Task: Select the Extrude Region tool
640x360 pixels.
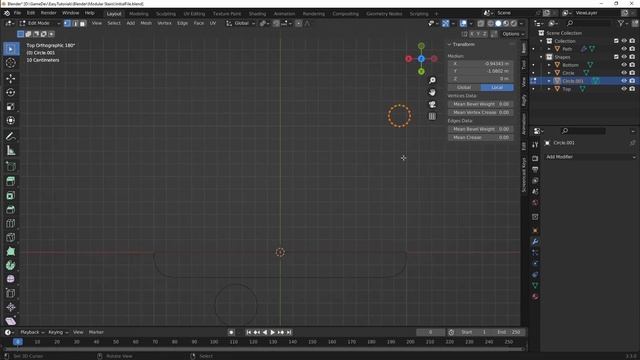Action: tap(11, 181)
